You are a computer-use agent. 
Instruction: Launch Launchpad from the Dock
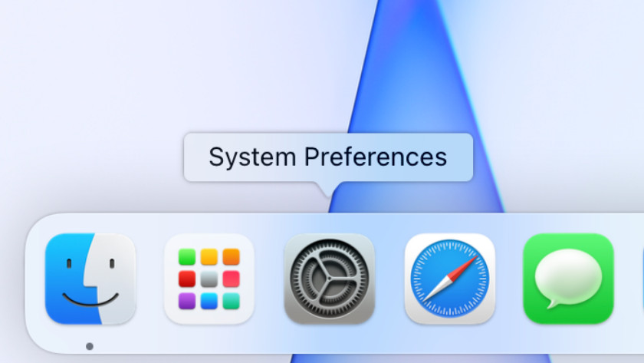[x=209, y=279]
